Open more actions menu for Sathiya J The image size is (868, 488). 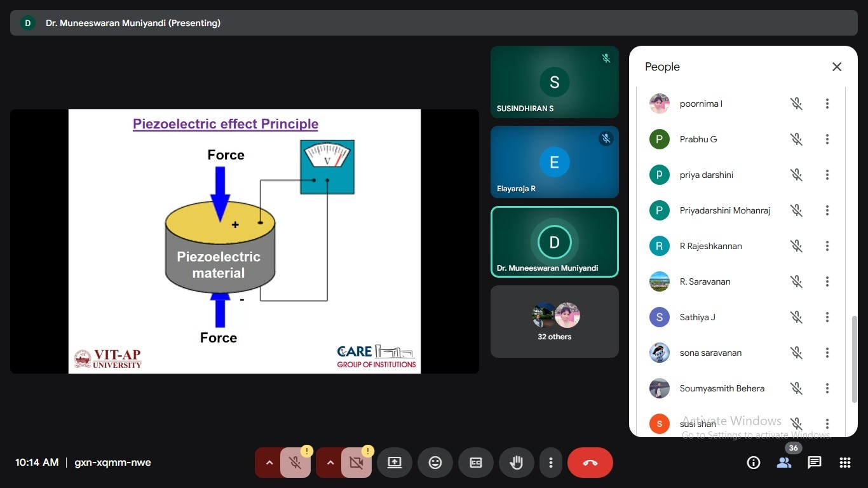[827, 317]
